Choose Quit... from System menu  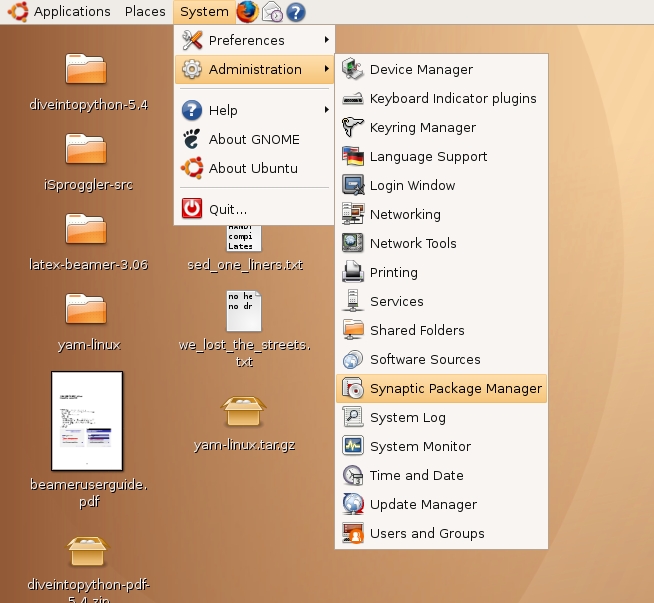point(254,209)
